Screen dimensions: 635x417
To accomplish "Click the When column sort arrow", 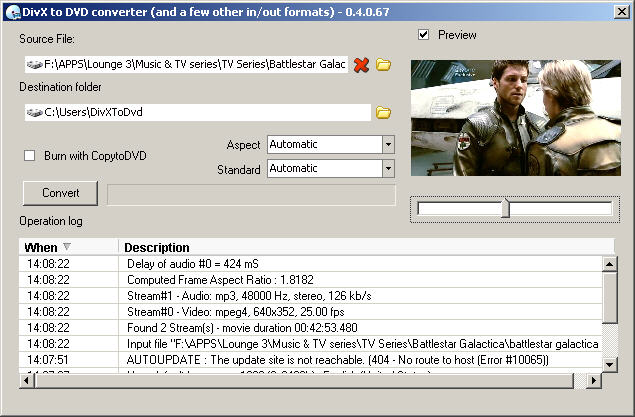I will pyautogui.click(x=67, y=246).
